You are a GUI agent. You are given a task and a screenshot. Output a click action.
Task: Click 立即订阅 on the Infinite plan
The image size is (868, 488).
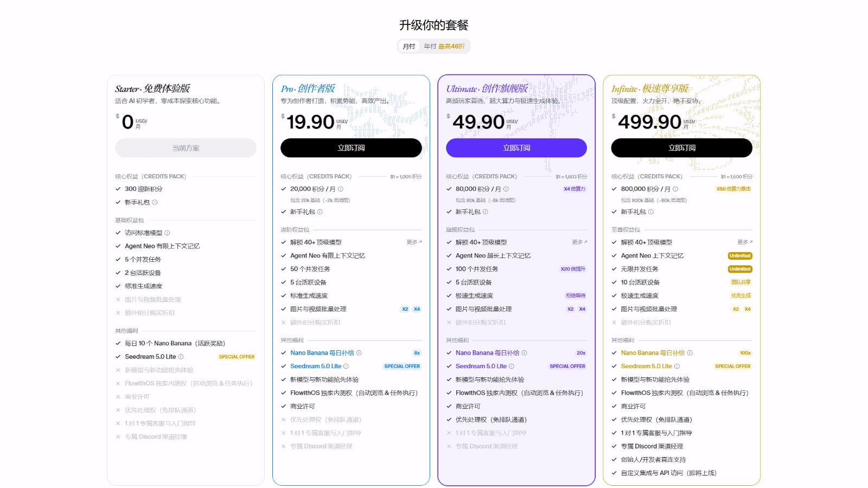tap(681, 148)
